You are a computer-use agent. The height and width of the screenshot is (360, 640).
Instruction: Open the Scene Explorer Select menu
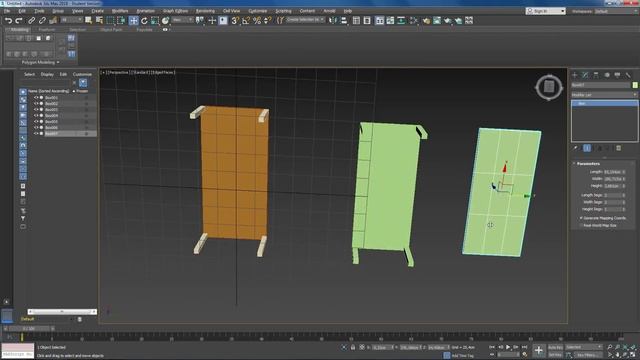29,74
